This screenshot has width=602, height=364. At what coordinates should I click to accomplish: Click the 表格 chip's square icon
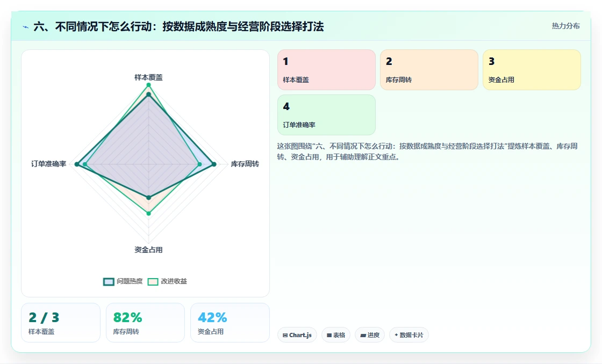coord(329,335)
